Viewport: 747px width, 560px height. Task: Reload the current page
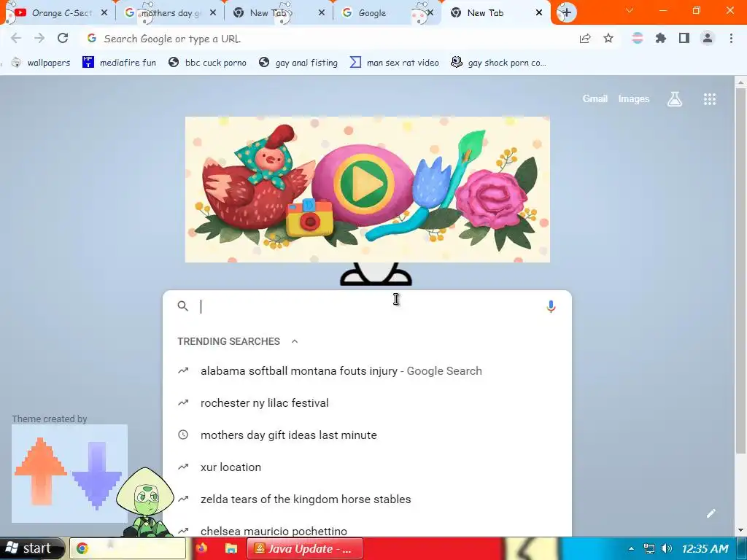[63, 38]
